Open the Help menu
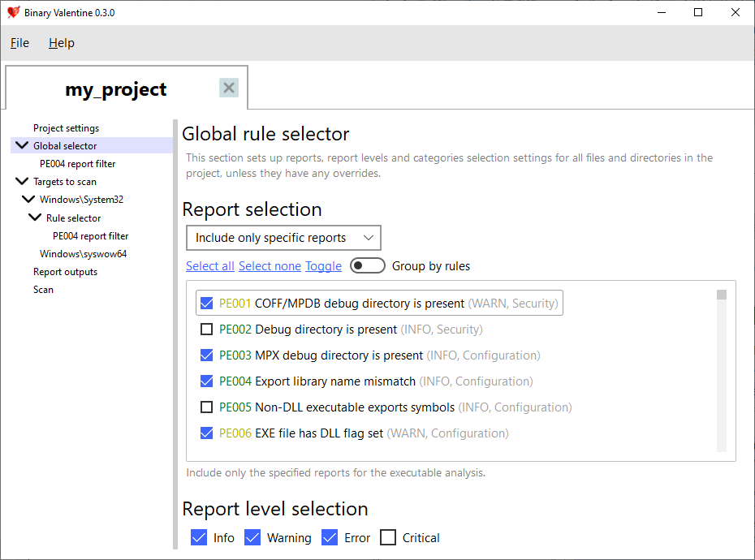This screenshot has width=755, height=560. point(62,43)
